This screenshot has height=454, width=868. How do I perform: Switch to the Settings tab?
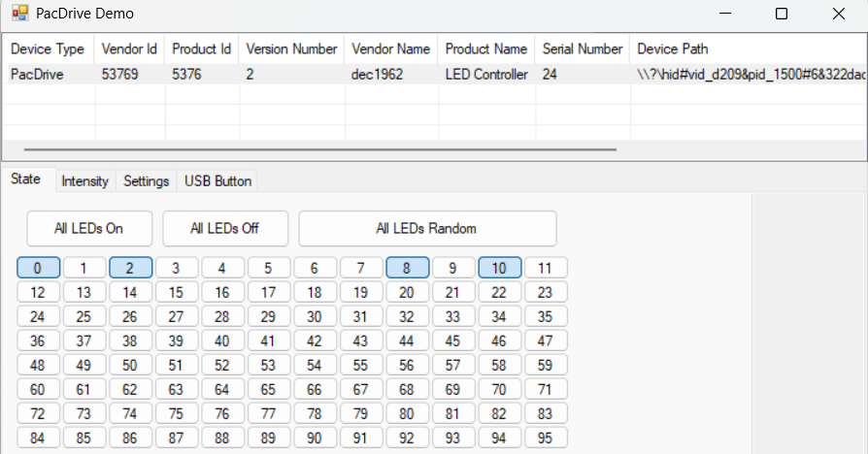[147, 181]
